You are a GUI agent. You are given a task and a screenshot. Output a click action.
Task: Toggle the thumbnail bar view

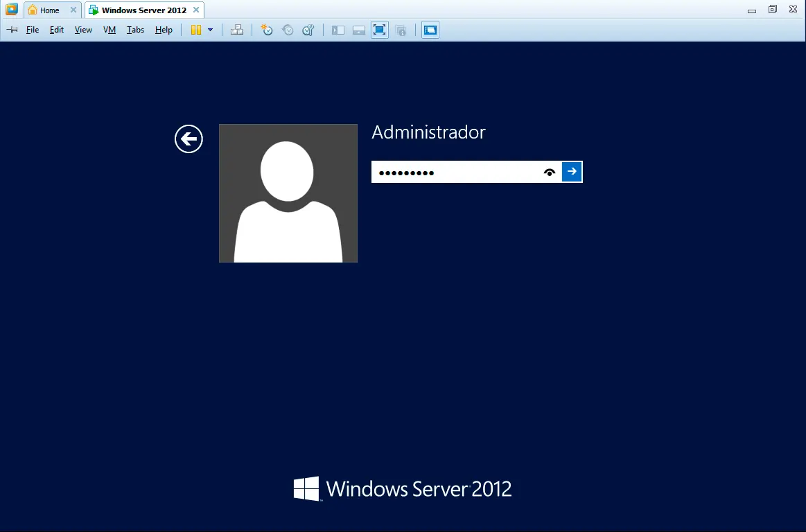359,30
